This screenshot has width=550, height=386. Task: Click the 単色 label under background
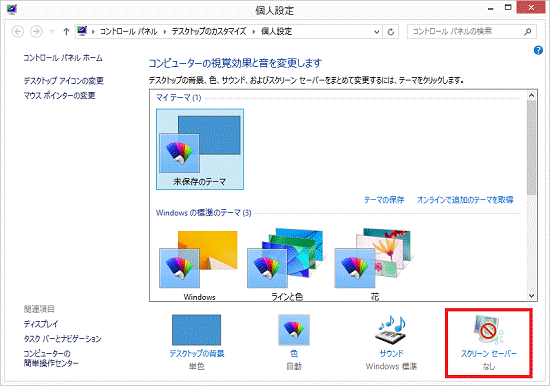click(196, 366)
